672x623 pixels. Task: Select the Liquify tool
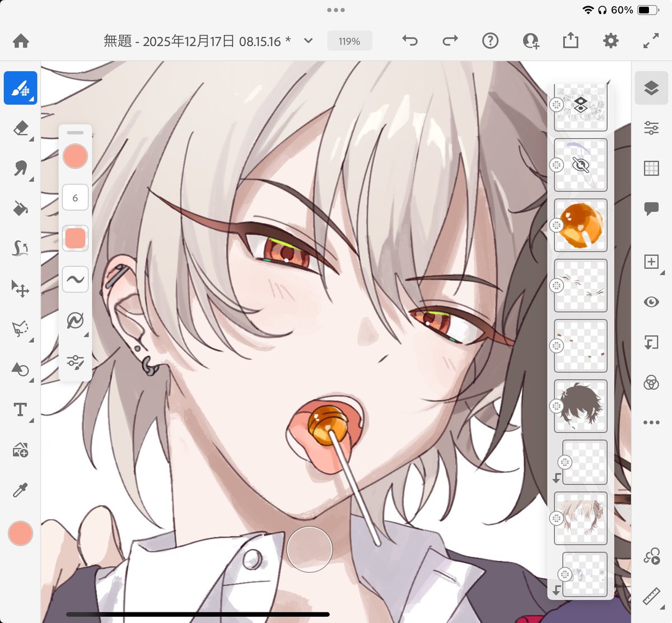point(20,248)
